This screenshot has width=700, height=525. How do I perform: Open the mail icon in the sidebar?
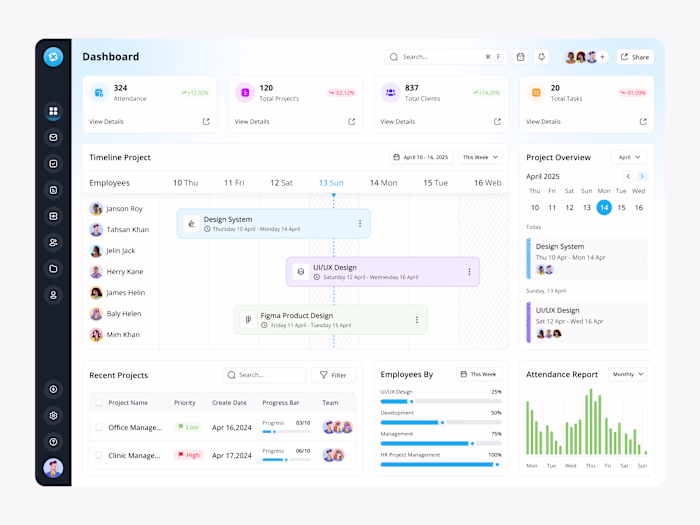coord(53,138)
